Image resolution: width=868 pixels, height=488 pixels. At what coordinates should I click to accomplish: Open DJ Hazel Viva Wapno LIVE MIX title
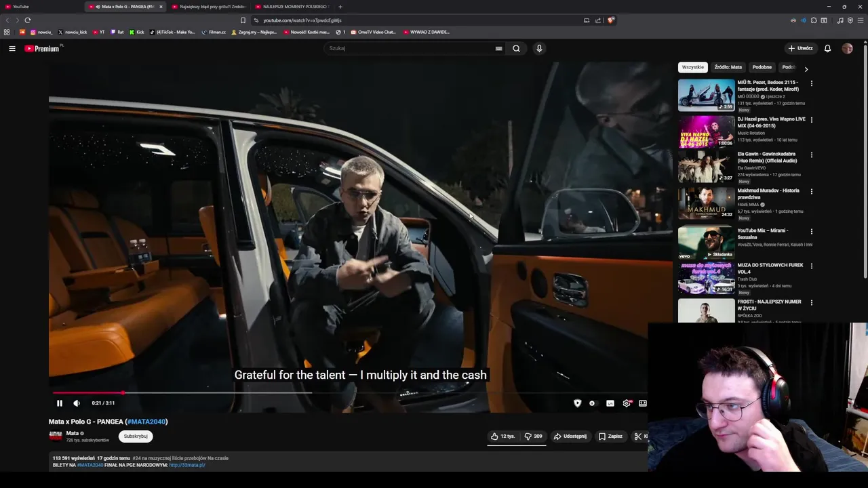pyautogui.click(x=771, y=122)
